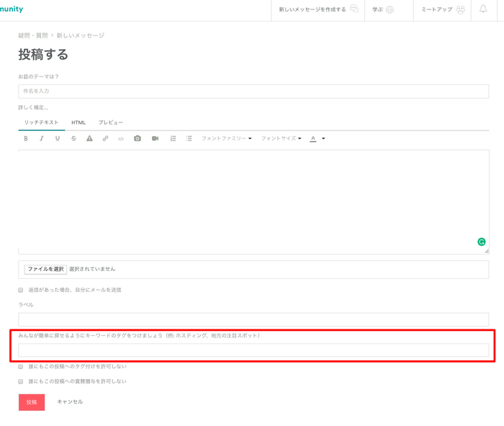Switch to the HTML editor tab
The width and height of the screenshot is (504, 426).
point(78,123)
